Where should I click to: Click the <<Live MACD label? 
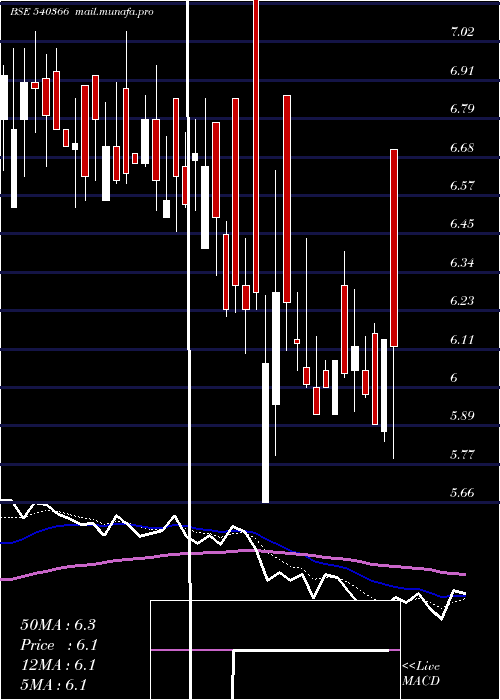click(x=421, y=674)
